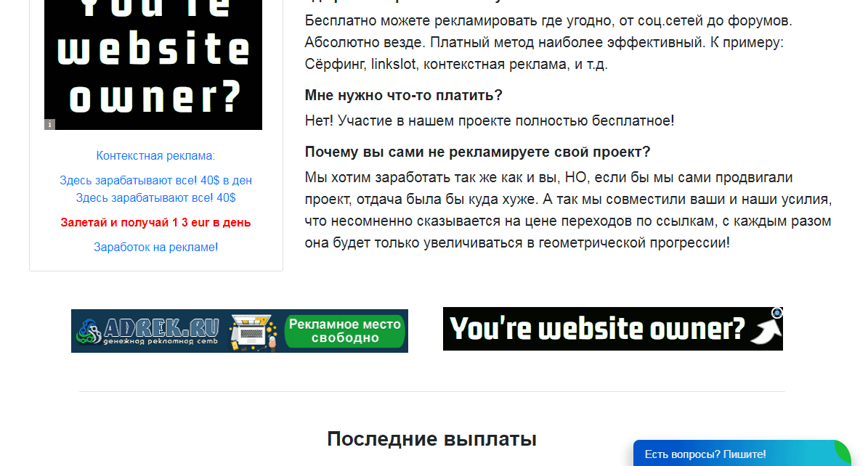Screen dimensions: 868x466
Task: Click 'Почему вы сами не рекламируете' question heading
Action: tap(477, 152)
